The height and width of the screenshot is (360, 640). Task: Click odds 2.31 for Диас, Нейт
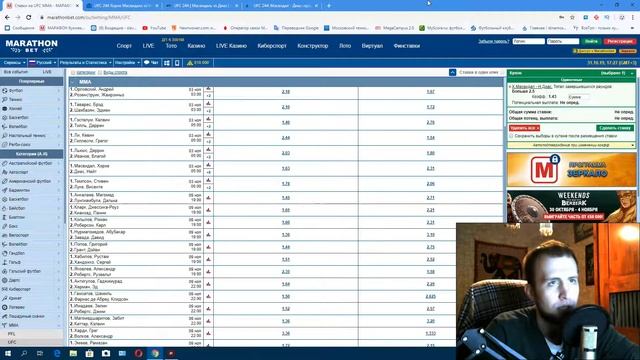431,169
